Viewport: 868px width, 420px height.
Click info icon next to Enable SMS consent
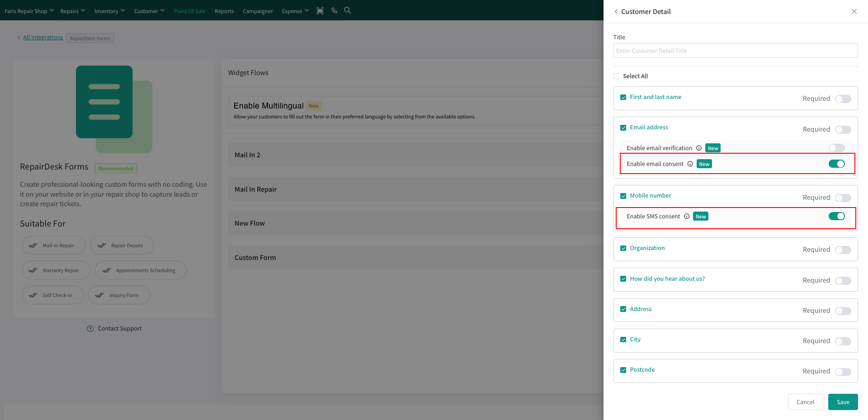pyautogui.click(x=687, y=216)
